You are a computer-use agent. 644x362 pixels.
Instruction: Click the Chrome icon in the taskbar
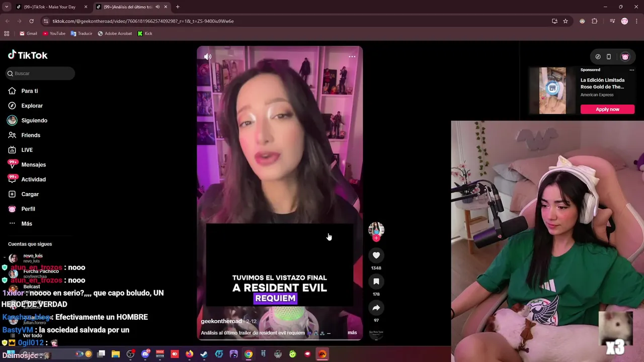[249, 354]
